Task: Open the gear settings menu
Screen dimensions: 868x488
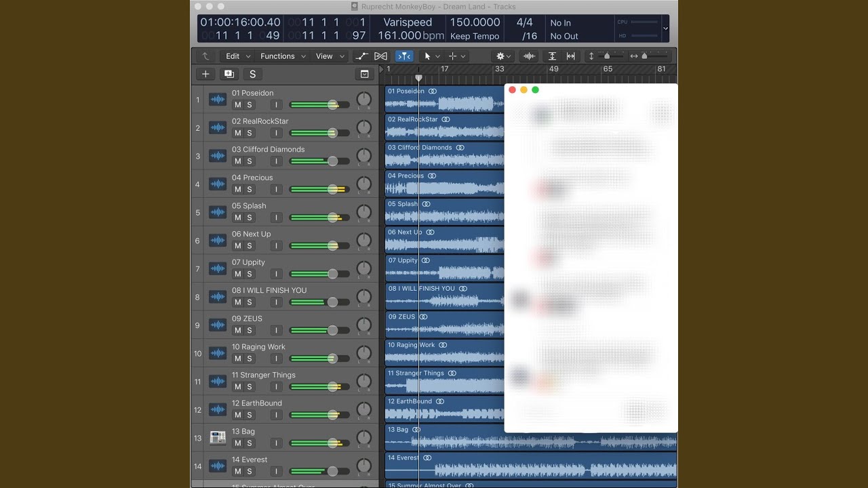Action: [x=503, y=56]
